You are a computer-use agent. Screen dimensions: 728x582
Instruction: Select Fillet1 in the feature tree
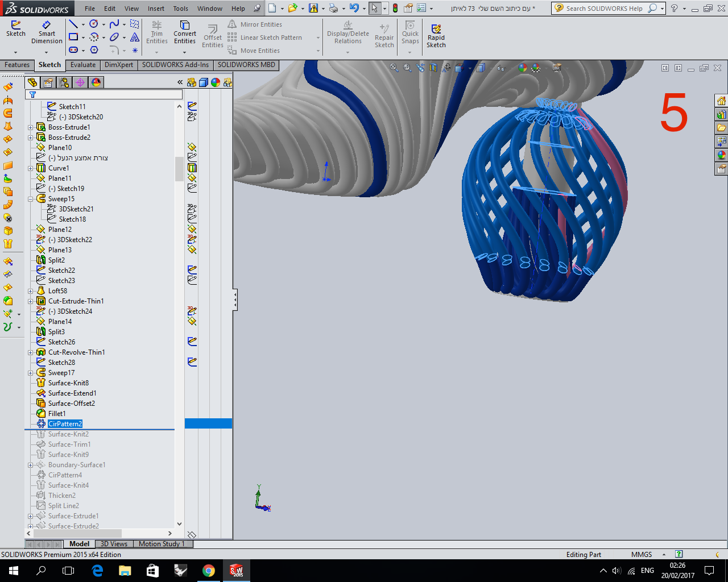pos(57,414)
